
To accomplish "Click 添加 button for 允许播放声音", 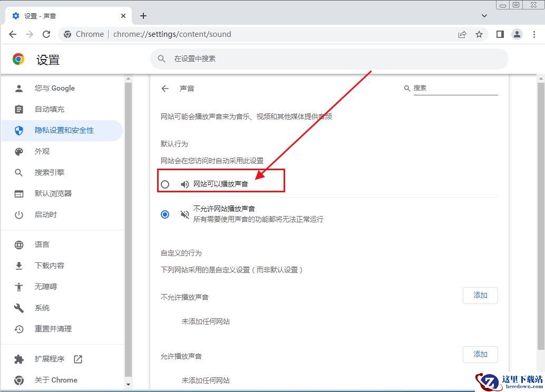I will click(x=480, y=355).
